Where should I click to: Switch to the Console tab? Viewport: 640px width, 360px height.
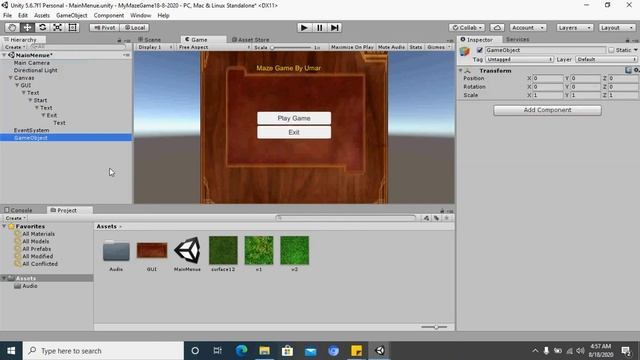tap(18, 210)
